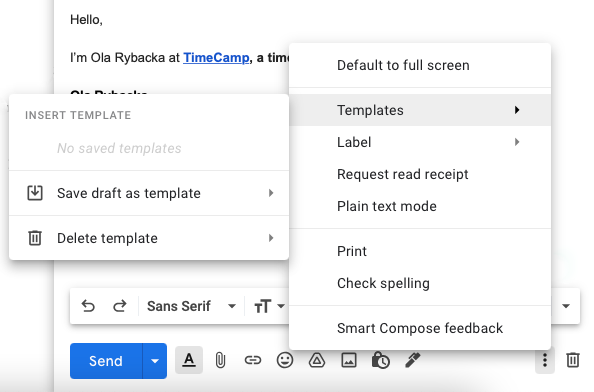Click the redo arrow icon
The height and width of the screenshot is (392, 594).
[120, 306]
